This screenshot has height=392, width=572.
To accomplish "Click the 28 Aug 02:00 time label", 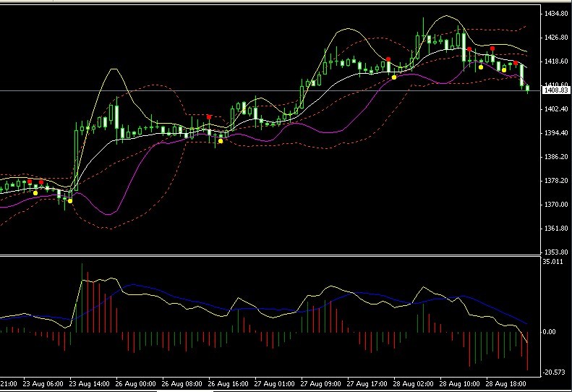I will click(414, 384).
